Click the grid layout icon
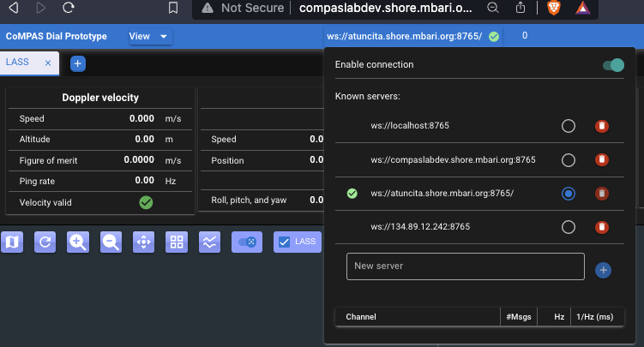This screenshot has width=644, height=347. tap(177, 242)
